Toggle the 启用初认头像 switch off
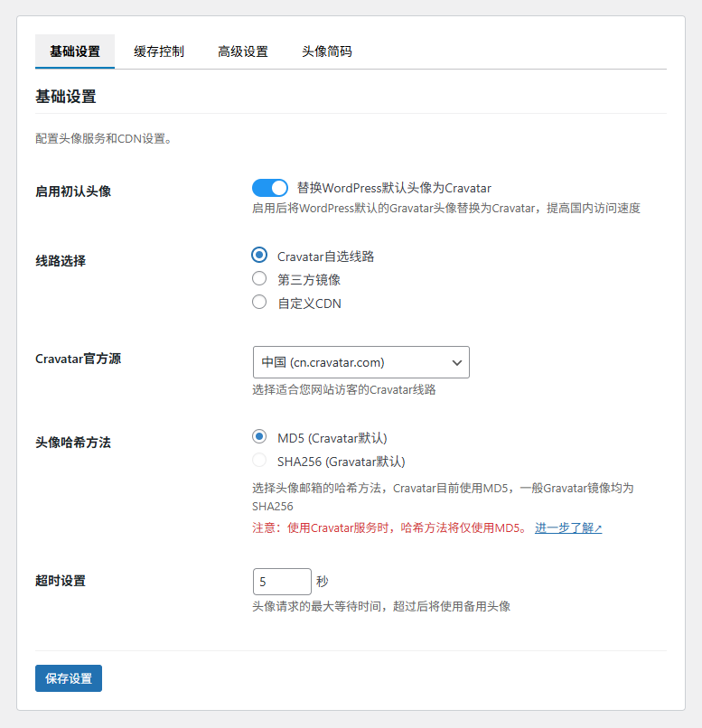The width and height of the screenshot is (702, 728). tap(270, 188)
